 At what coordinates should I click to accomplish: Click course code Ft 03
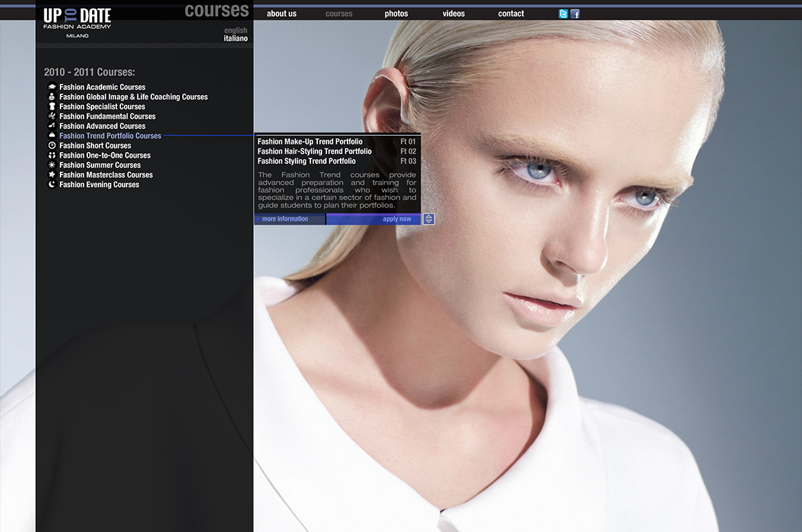pyautogui.click(x=408, y=161)
